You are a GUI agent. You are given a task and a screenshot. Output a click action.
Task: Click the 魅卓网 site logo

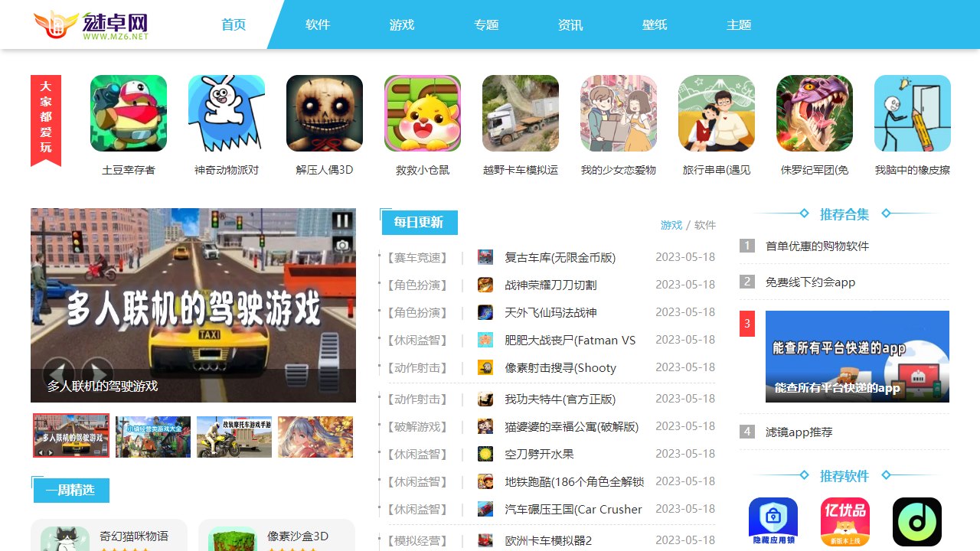point(91,25)
